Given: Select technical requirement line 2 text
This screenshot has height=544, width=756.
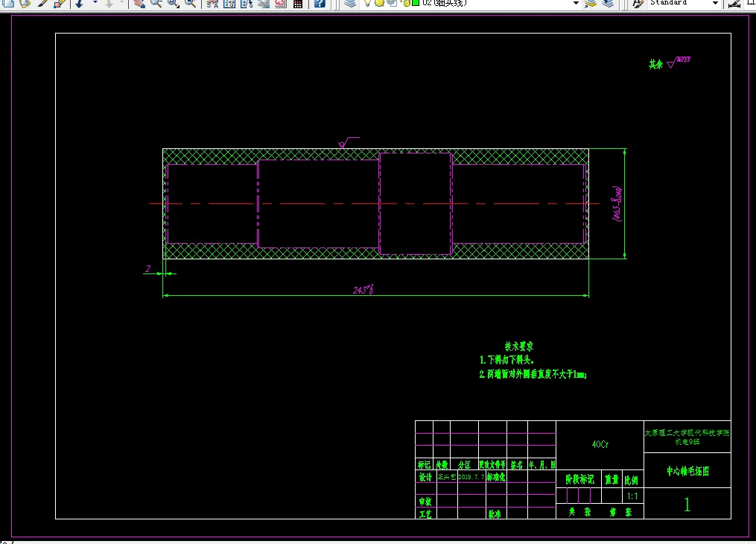Looking at the screenshot, I should click(x=533, y=374).
